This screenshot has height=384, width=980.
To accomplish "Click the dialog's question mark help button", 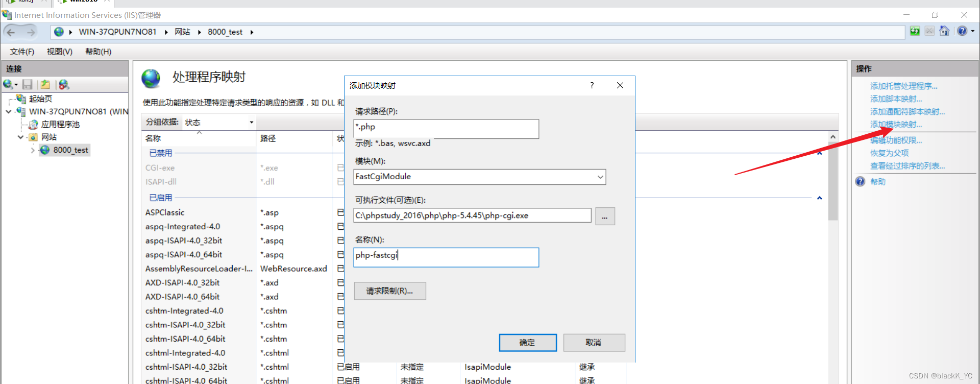I will 592,85.
